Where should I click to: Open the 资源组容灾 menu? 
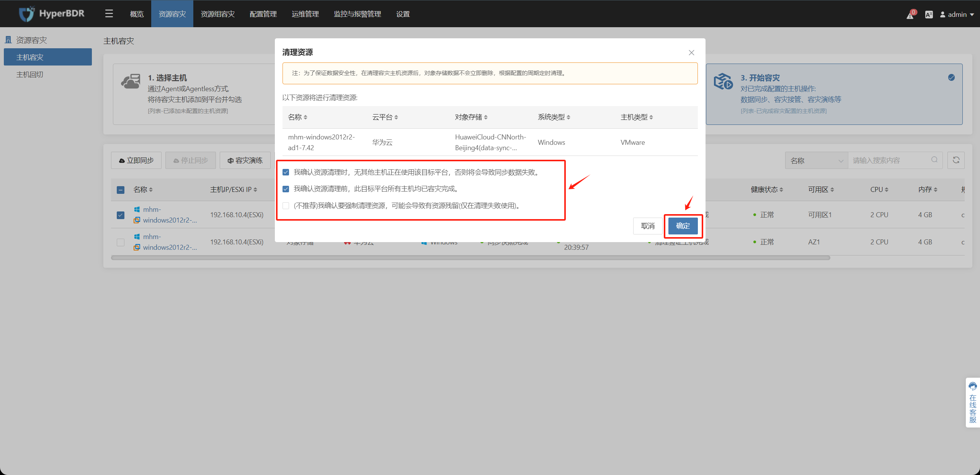point(218,14)
